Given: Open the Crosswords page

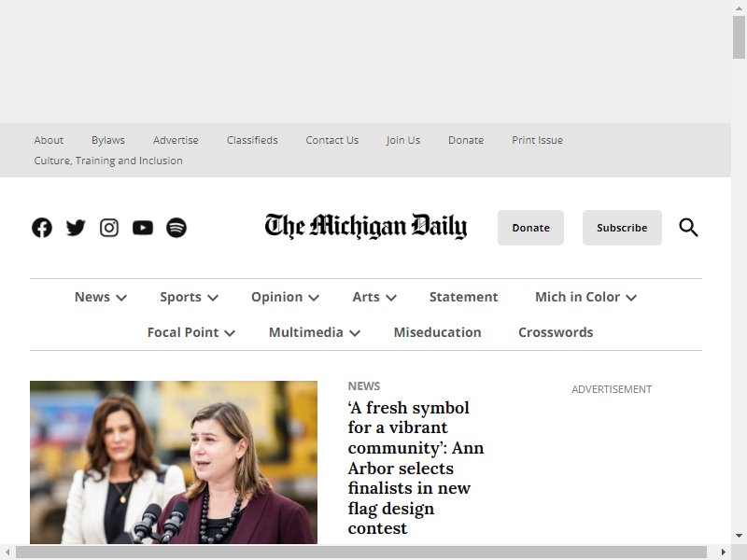Looking at the screenshot, I should coord(556,332).
